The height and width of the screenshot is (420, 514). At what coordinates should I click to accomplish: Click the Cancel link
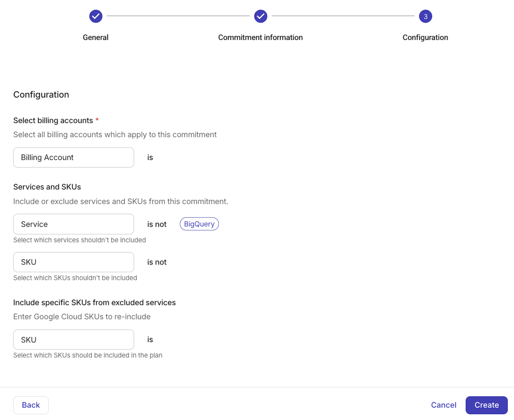(444, 405)
